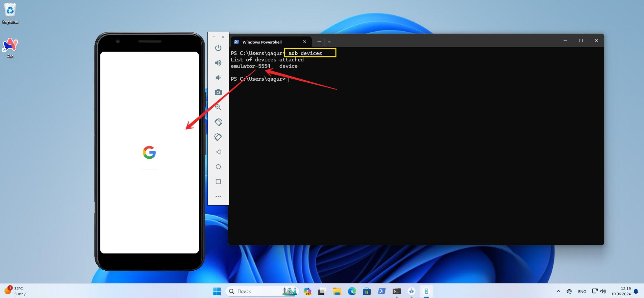Minimize the PowerShell terminal window

point(565,40)
